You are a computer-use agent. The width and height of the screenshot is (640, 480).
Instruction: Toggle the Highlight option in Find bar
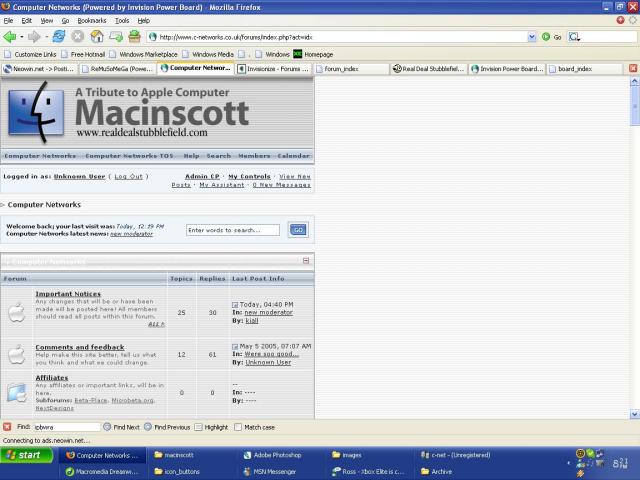[x=211, y=427]
